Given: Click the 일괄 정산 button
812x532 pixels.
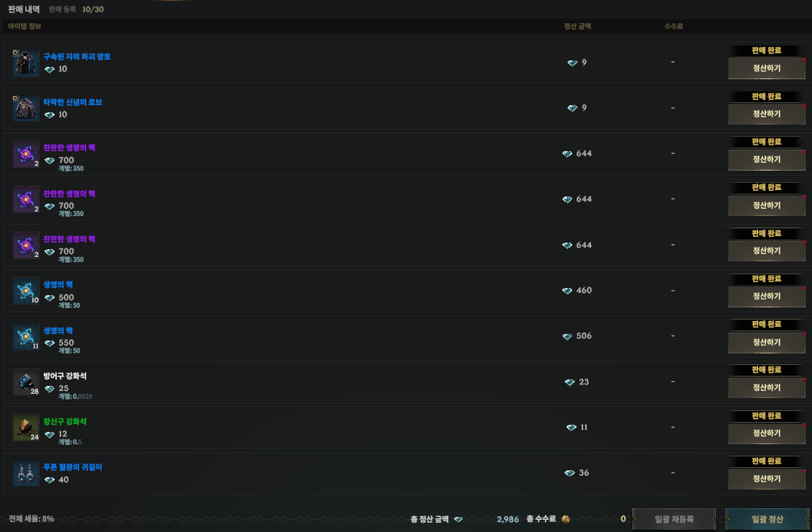Looking at the screenshot, I should tap(767, 519).
